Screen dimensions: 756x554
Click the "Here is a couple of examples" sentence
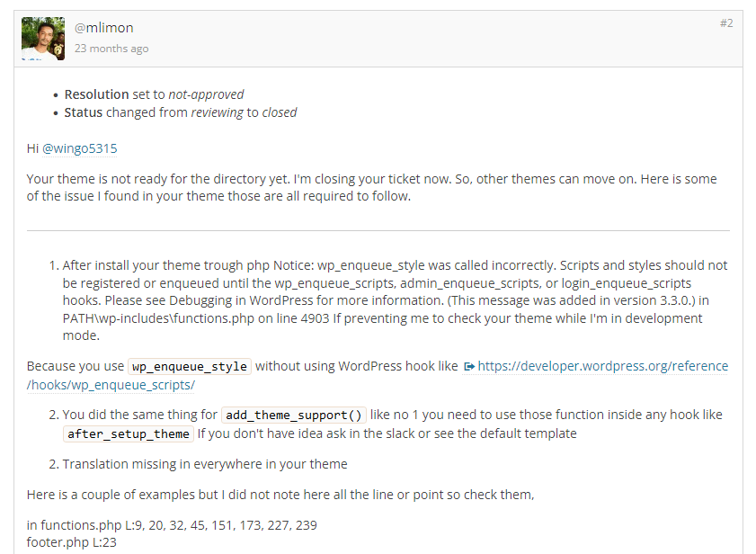tap(280, 495)
